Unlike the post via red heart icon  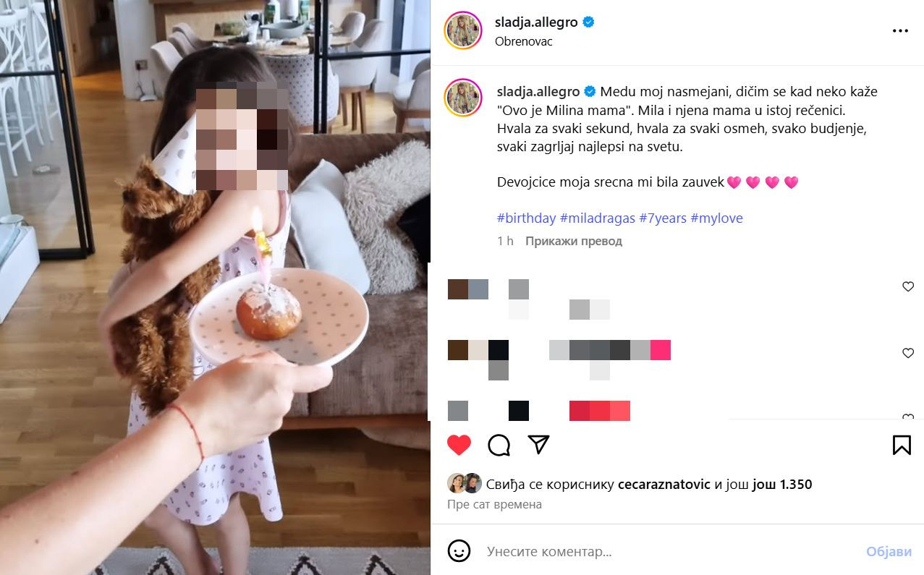pyautogui.click(x=459, y=444)
